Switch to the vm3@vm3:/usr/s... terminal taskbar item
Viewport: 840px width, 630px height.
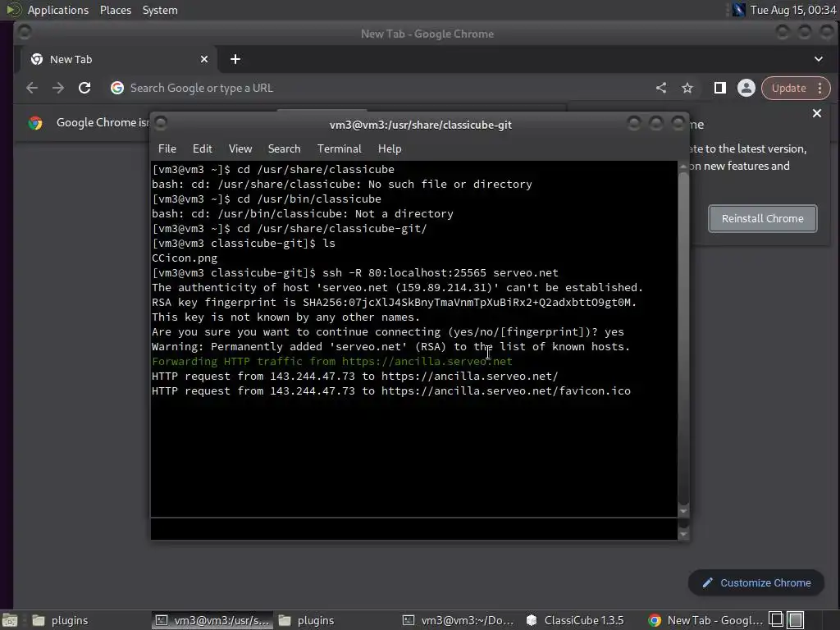click(212, 620)
